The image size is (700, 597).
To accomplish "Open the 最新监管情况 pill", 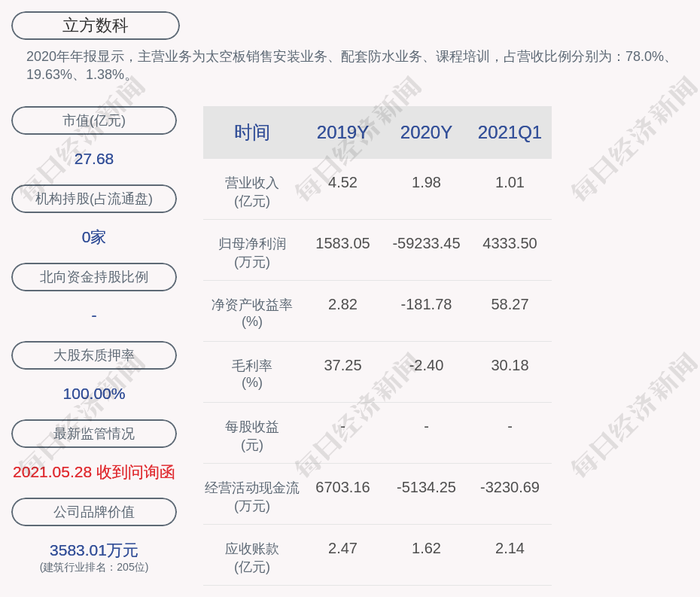I will coord(94,434).
